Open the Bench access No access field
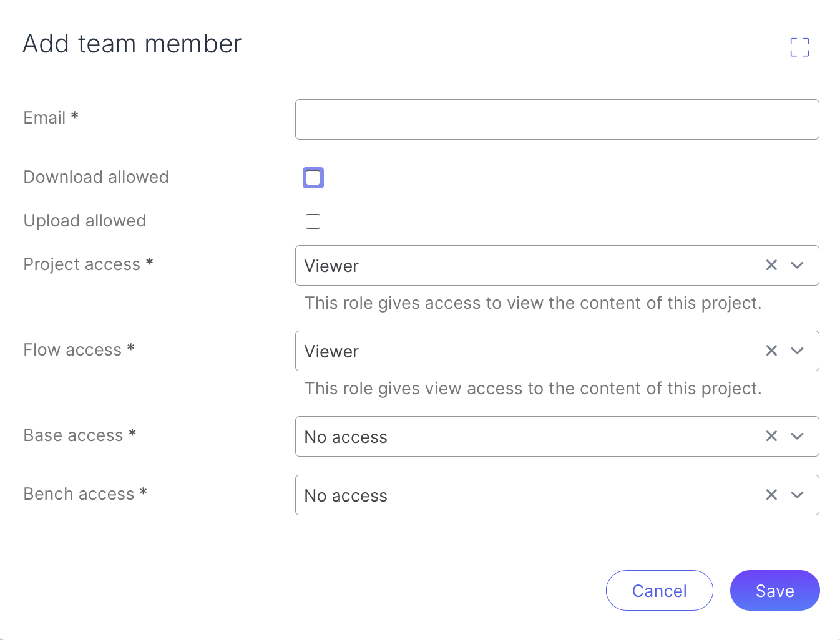This screenshot has height=640, width=840. (x=524, y=495)
